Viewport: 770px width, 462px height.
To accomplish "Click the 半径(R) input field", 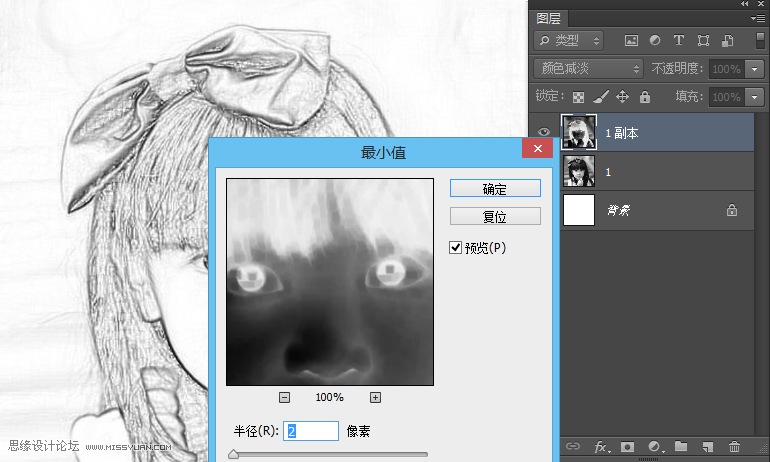I will [311, 431].
